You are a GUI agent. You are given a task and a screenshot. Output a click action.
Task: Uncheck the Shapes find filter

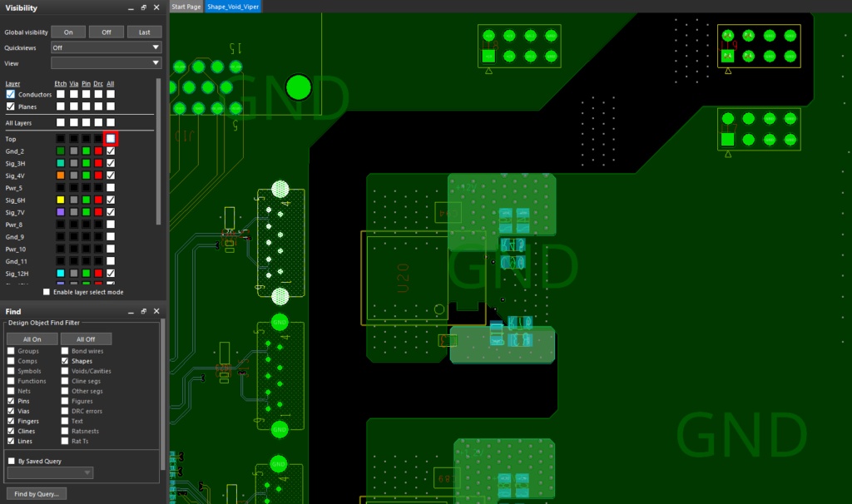(65, 361)
